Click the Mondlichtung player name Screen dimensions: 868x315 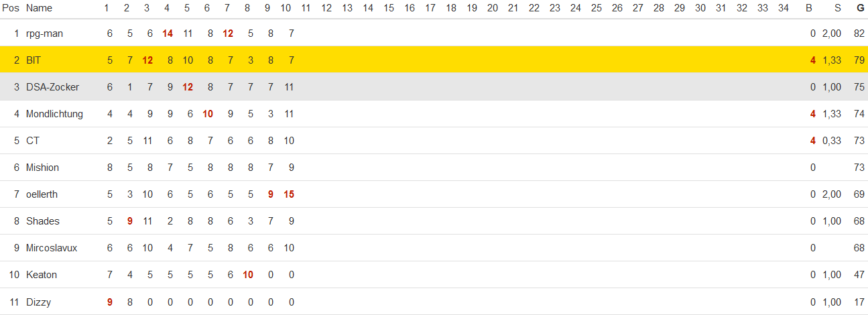pyautogui.click(x=54, y=114)
